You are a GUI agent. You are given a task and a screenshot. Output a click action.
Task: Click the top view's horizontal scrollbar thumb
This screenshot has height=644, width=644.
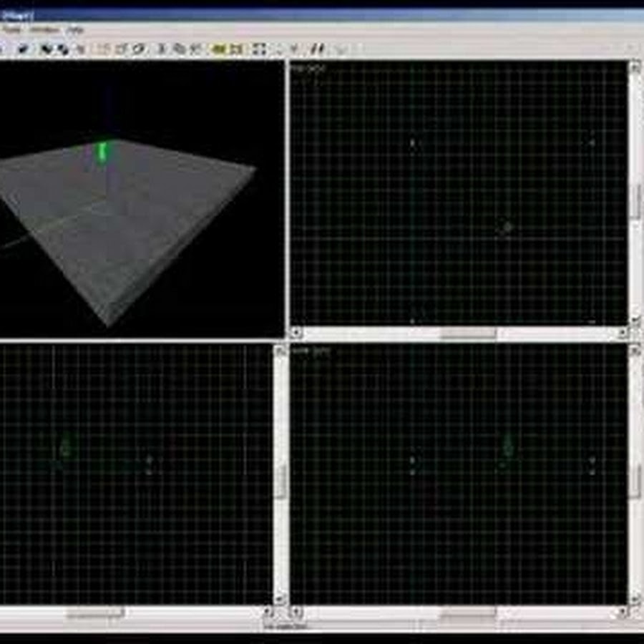[467, 333]
